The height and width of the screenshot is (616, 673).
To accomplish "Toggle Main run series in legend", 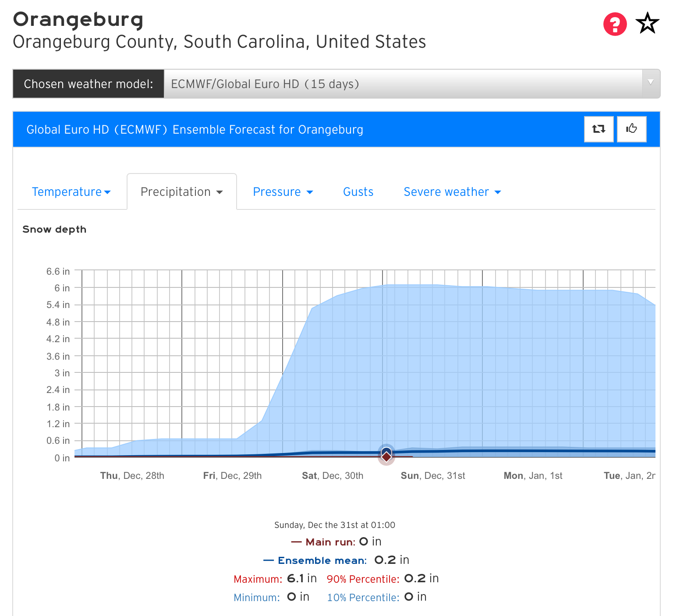I will [x=323, y=542].
